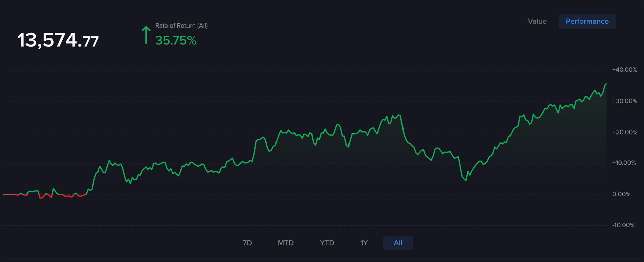
Task: Switch to the Value view
Action: [x=537, y=21]
